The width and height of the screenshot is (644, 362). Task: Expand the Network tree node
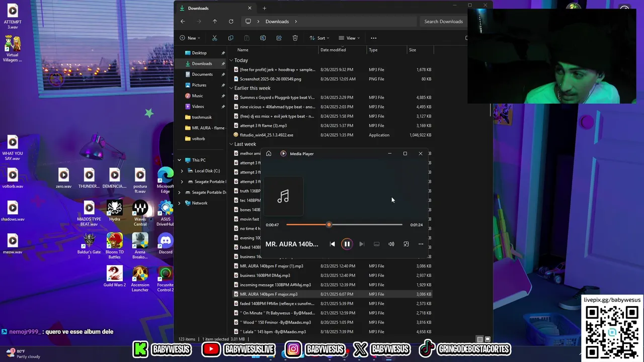(179, 203)
